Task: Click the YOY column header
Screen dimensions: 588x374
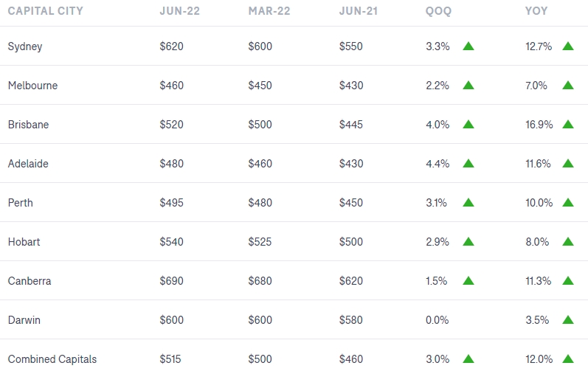Action: click(536, 11)
